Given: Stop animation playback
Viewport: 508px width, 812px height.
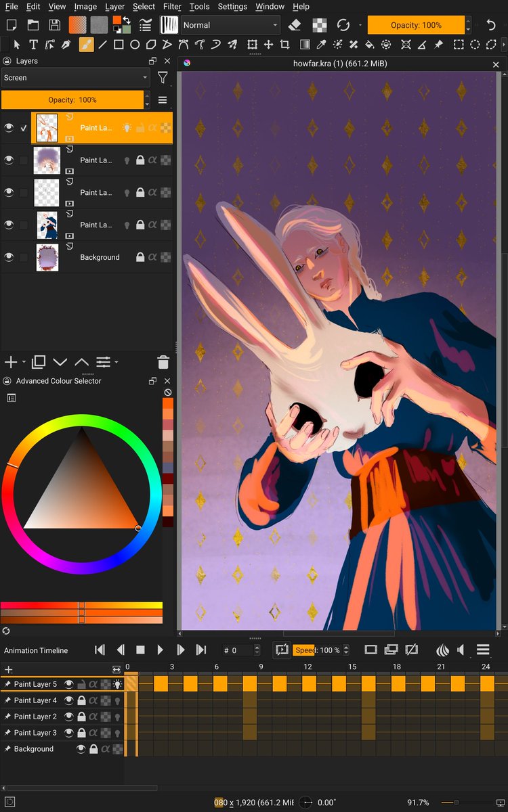Looking at the screenshot, I should (140, 650).
